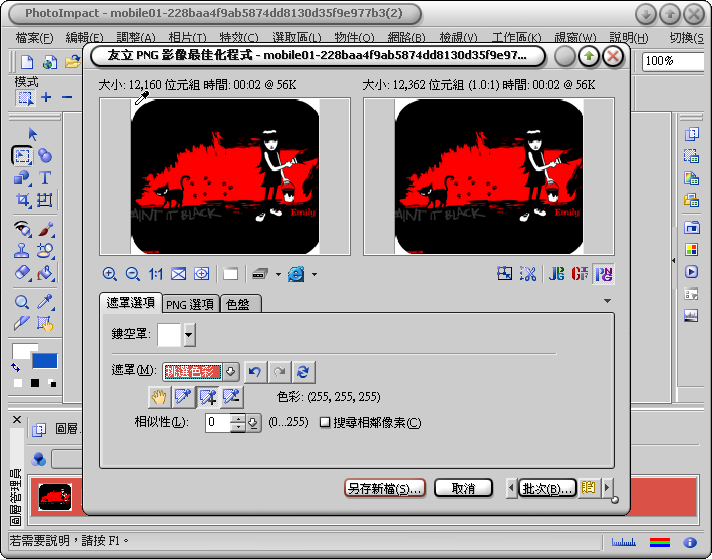The image size is (712, 559).
Task: Click the zoom in magnifier icon
Action: [109, 274]
